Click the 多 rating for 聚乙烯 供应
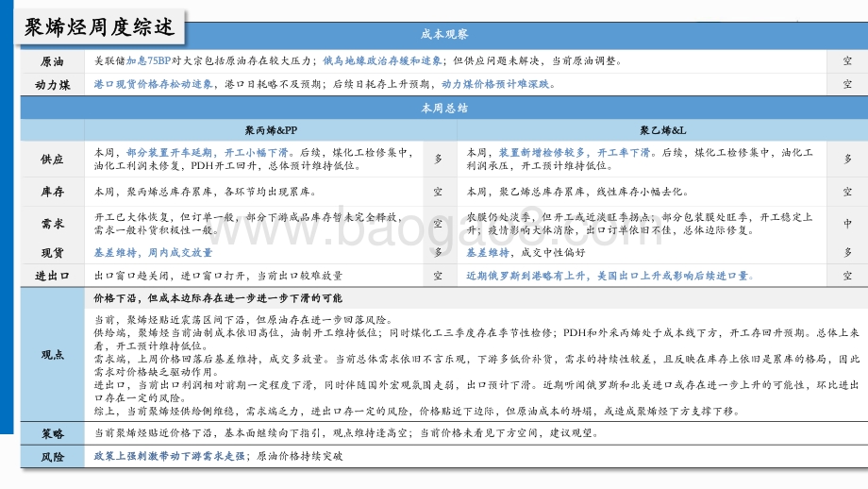 click(847, 160)
